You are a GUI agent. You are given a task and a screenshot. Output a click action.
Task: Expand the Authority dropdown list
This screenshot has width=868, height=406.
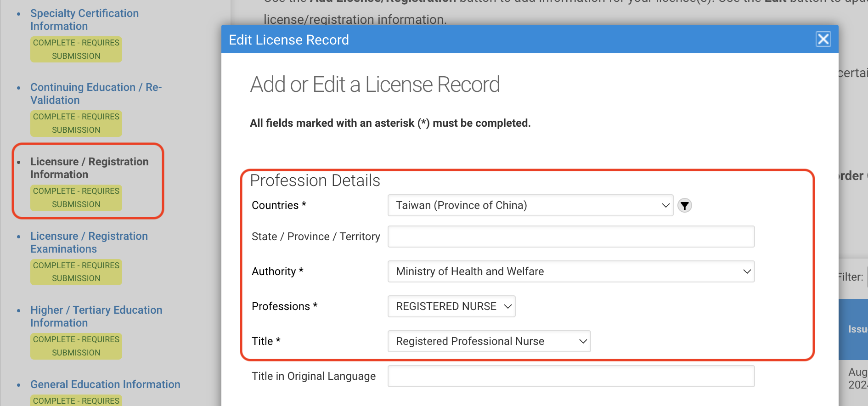(x=570, y=271)
